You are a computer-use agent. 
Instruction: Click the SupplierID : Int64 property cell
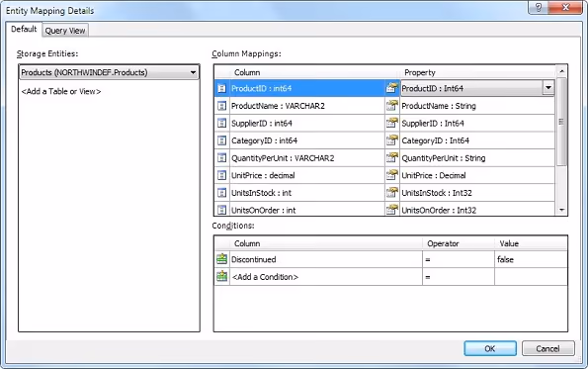tap(477, 123)
